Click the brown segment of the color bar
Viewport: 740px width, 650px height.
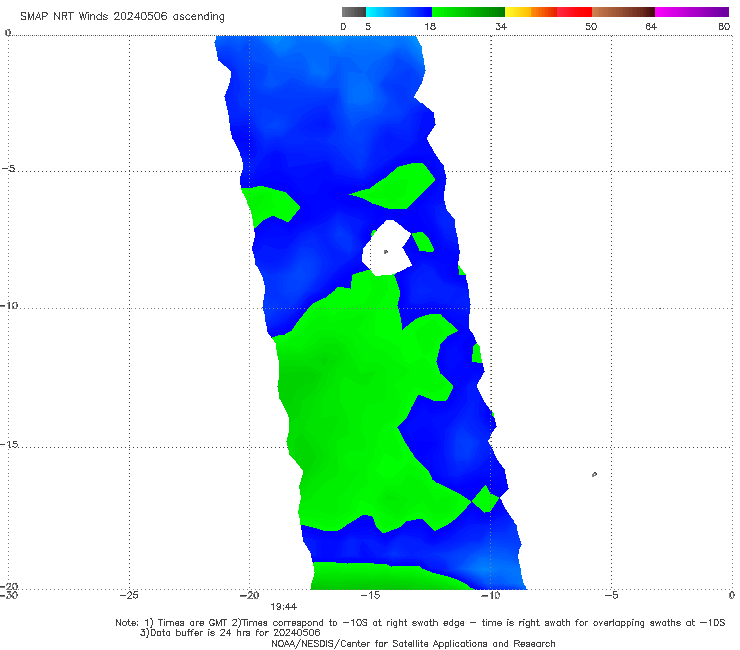(x=623, y=12)
